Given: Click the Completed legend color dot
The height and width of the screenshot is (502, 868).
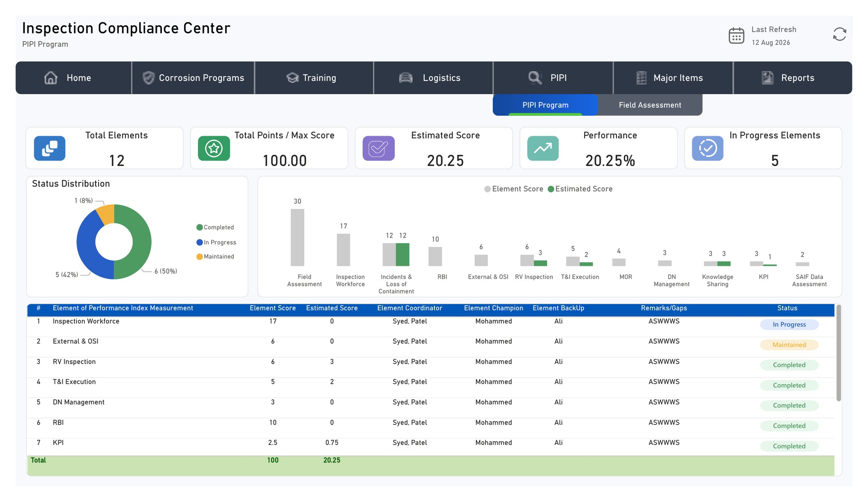Looking at the screenshot, I should click(199, 227).
